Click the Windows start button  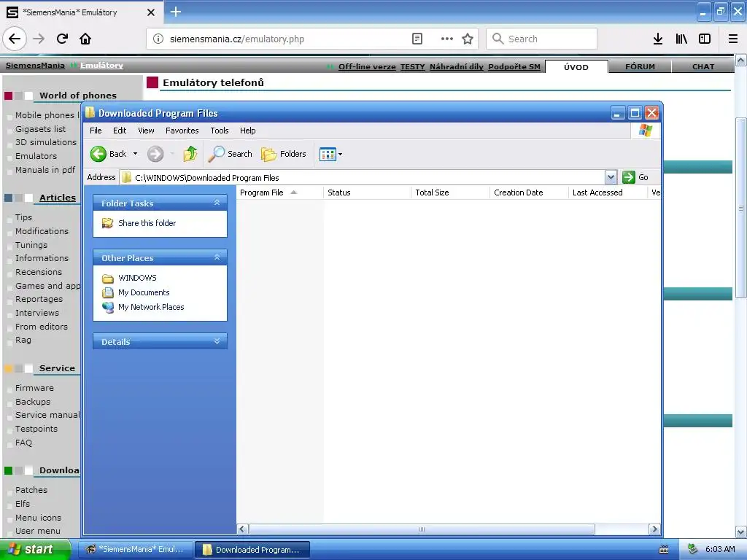pos(35,549)
